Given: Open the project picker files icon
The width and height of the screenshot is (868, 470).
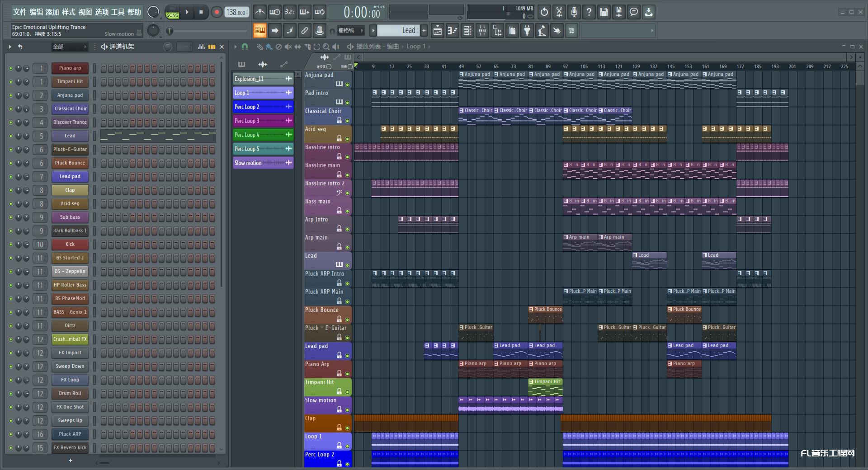Looking at the screenshot, I should tap(512, 31).
